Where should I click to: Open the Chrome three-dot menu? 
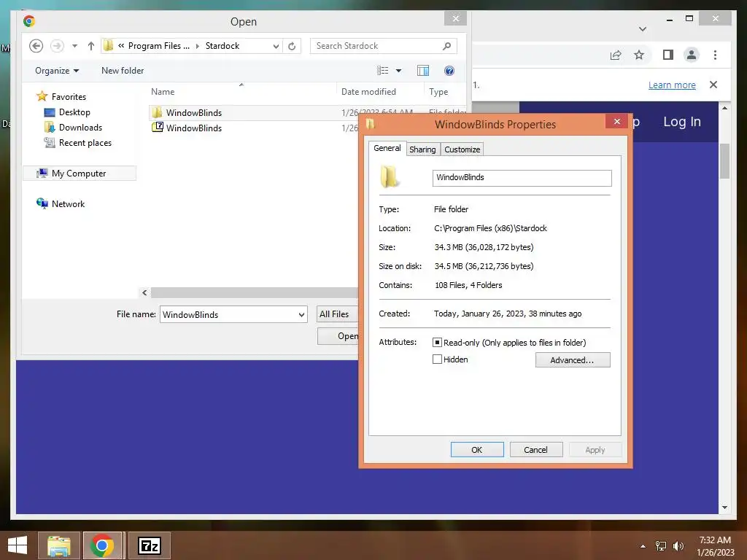click(715, 55)
